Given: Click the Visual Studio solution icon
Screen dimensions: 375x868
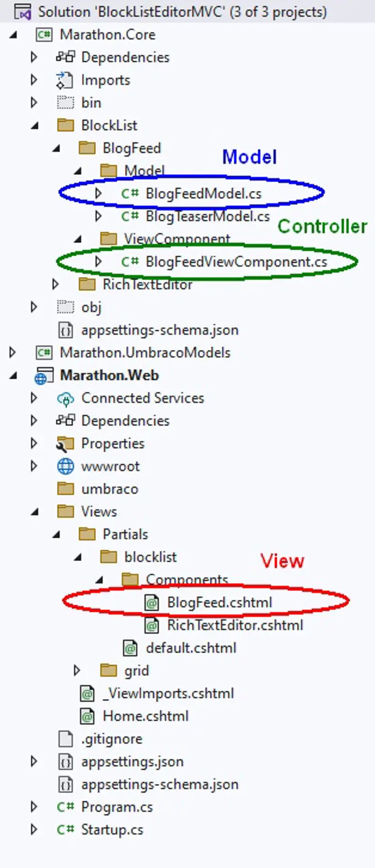Looking at the screenshot, I should (23, 12).
